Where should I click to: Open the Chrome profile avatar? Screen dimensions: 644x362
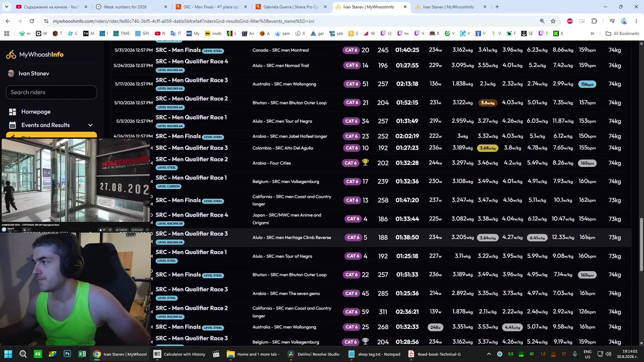point(624,21)
